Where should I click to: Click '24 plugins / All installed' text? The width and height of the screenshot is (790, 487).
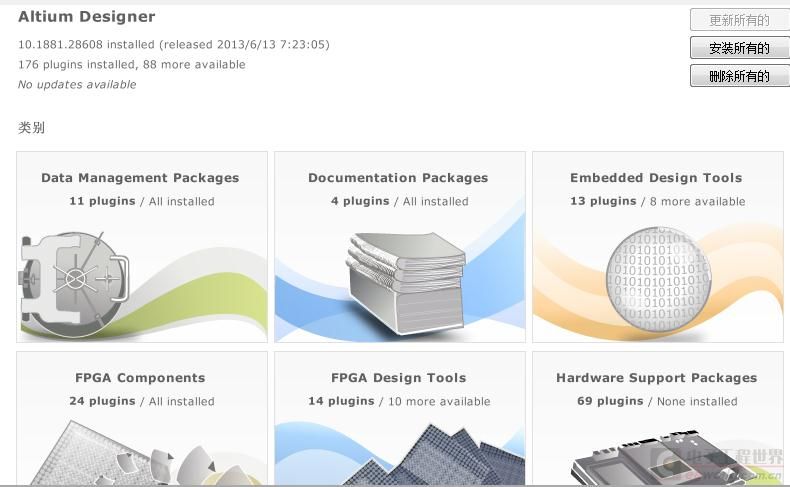(x=142, y=401)
